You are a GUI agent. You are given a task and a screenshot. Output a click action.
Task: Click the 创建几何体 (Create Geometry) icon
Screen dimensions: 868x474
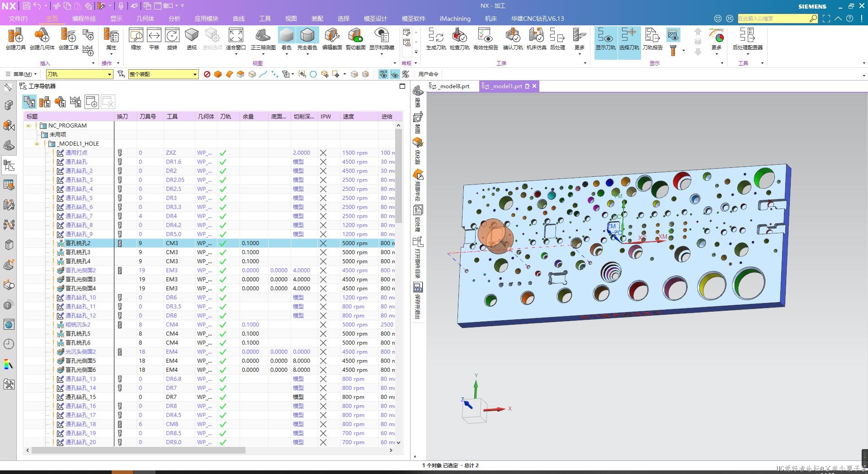(x=42, y=38)
